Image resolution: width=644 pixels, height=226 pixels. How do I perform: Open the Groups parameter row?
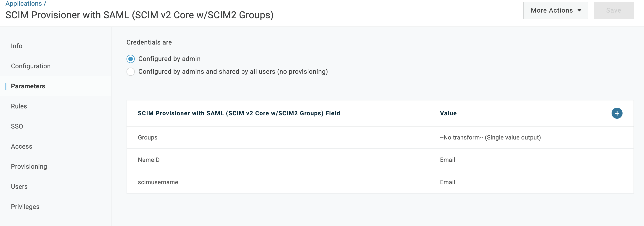tap(148, 137)
